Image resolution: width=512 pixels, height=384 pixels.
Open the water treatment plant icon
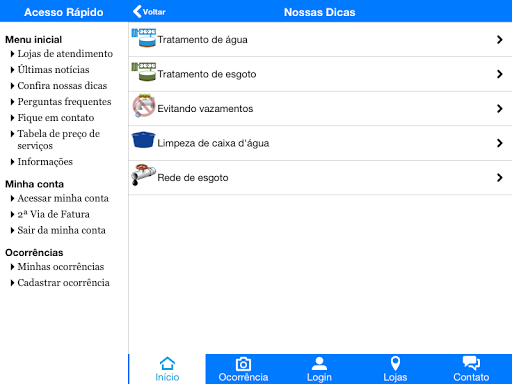[144, 38]
